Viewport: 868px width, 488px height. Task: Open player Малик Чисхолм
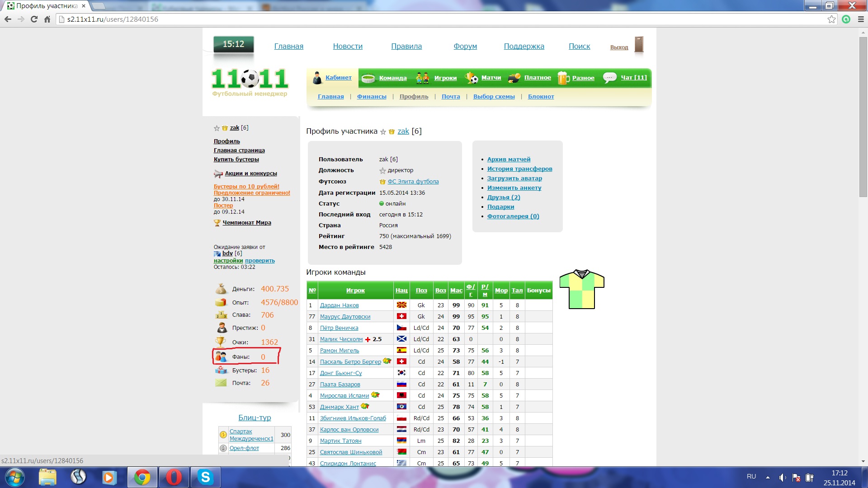coord(341,339)
